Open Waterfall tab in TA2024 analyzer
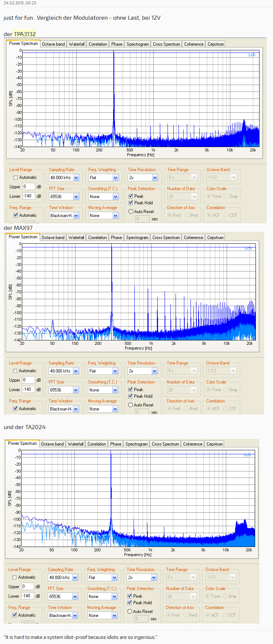273x644 pixels. tap(76, 444)
